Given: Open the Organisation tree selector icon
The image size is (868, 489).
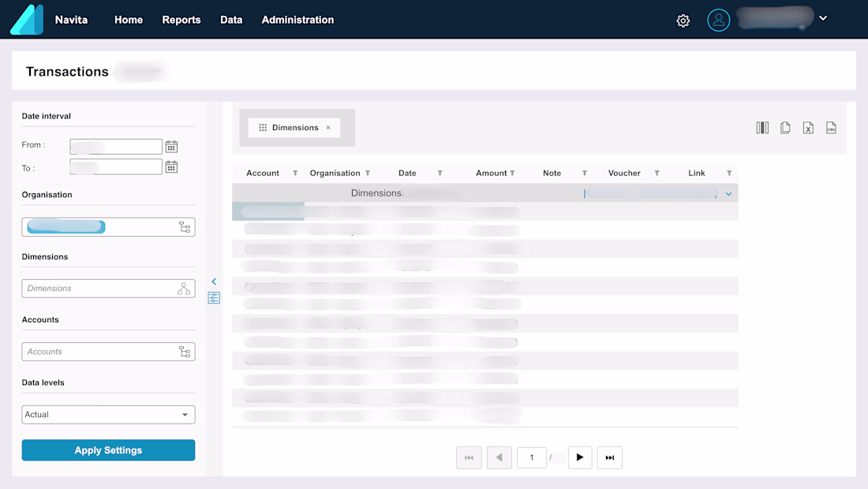Looking at the screenshot, I should [x=185, y=227].
